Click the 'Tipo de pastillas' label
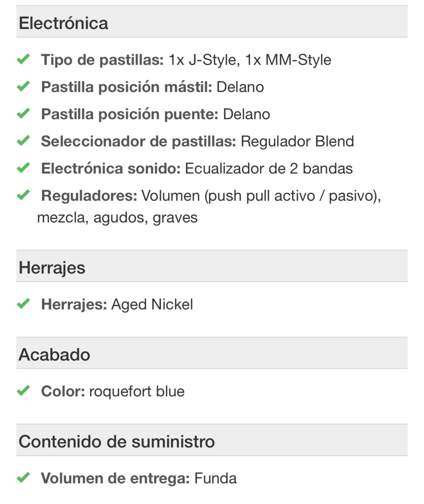Image resolution: width=424 pixels, height=504 pixels. coord(102,60)
